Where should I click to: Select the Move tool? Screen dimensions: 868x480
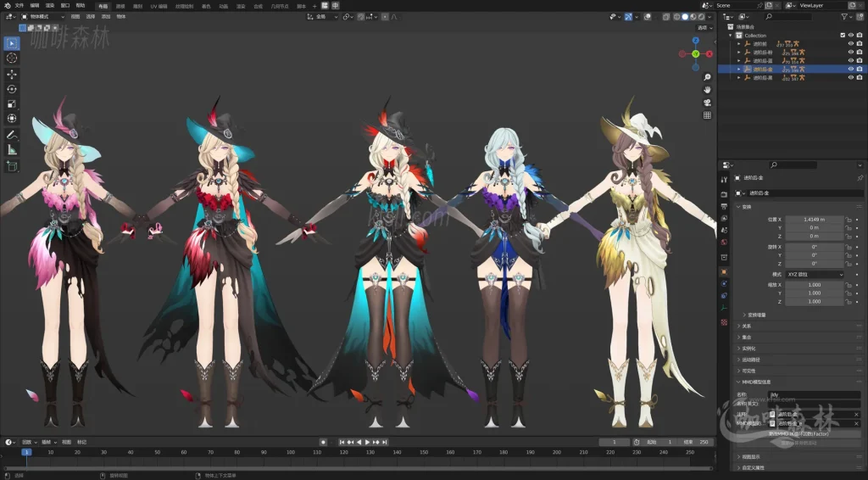coord(12,74)
